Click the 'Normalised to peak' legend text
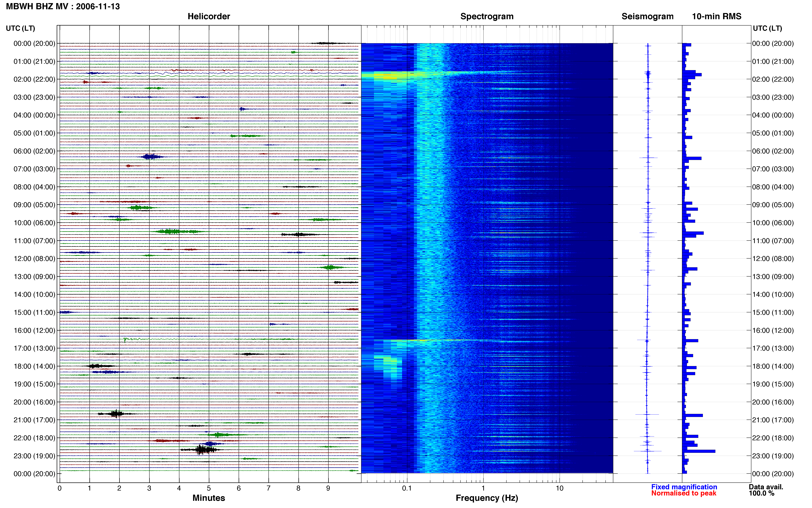Screen dimensions: 812x508 (x=684, y=493)
